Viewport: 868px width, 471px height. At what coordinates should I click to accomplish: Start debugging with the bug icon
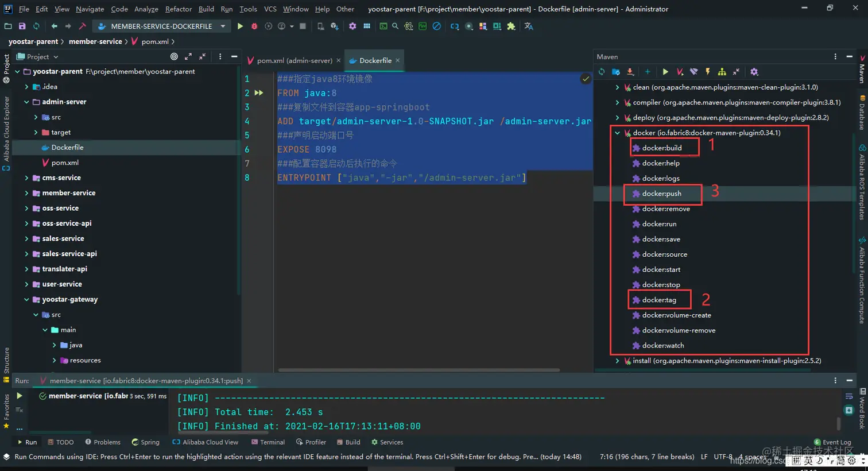point(254,26)
